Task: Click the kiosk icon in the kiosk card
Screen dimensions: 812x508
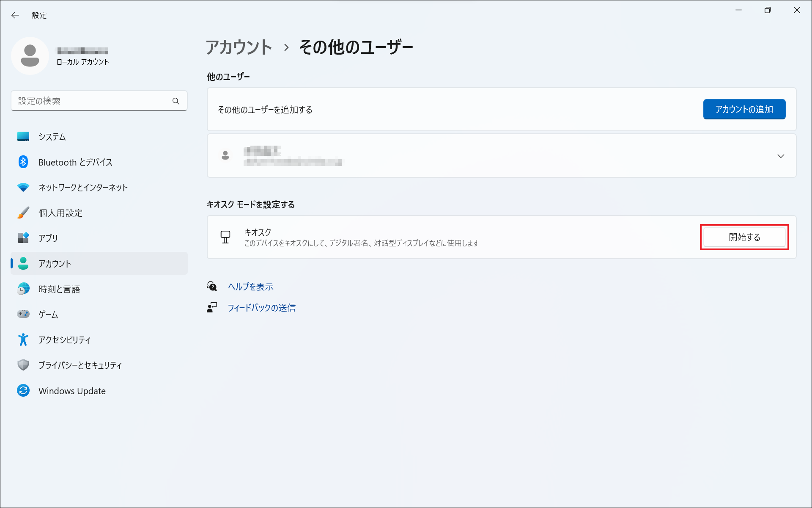Action: click(x=225, y=237)
